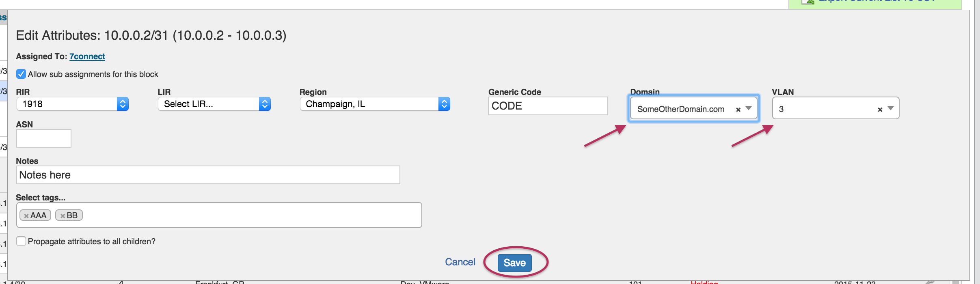Remove the BB tag

[x=63, y=216]
